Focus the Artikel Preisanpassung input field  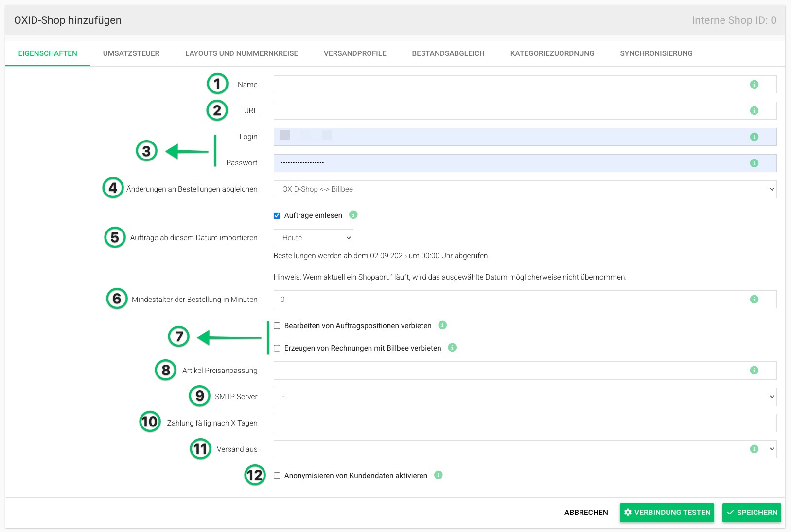[x=525, y=371]
